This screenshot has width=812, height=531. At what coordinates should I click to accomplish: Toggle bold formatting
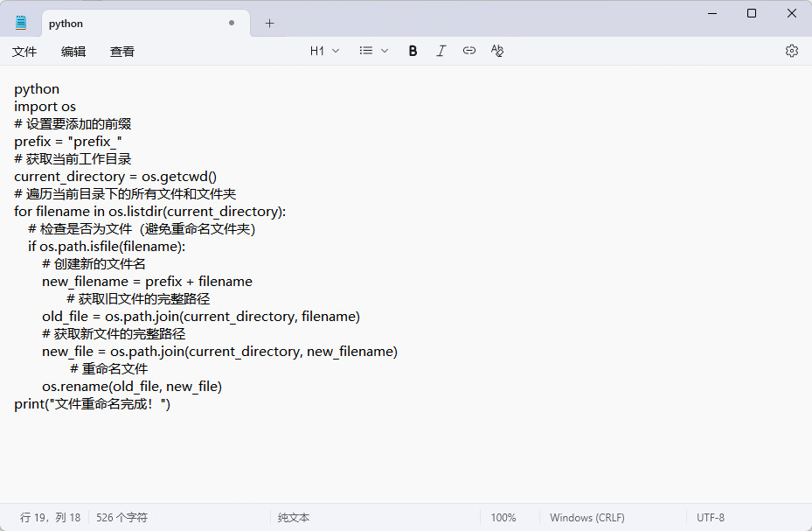(x=413, y=51)
